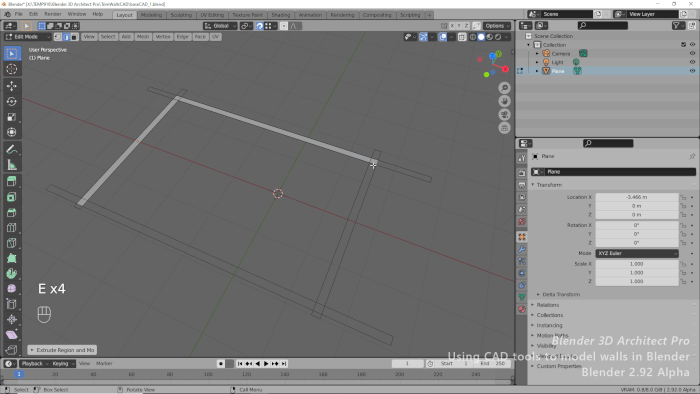The width and height of the screenshot is (700, 394).
Task: Select the Edge Slide tool
Action: click(x=12, y=304)
